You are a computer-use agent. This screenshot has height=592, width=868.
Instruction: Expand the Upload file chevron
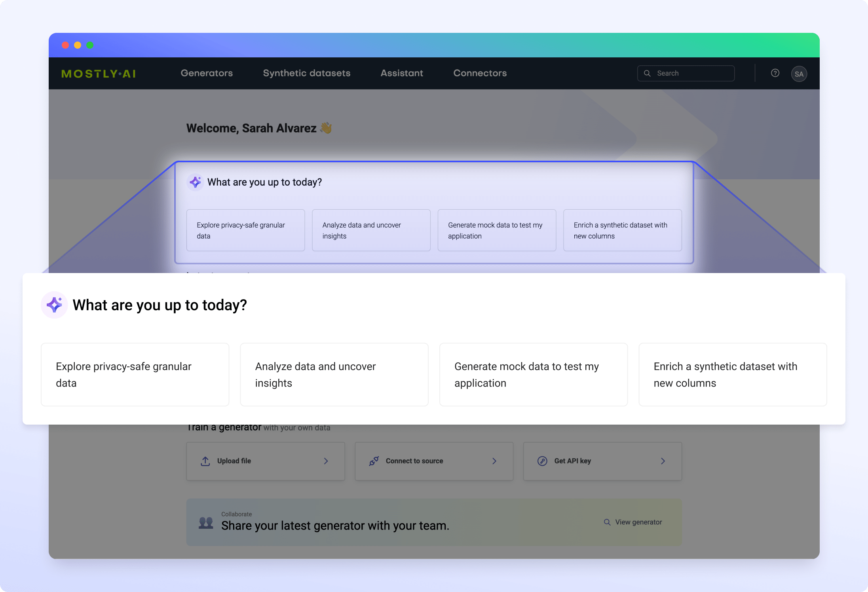326,461
